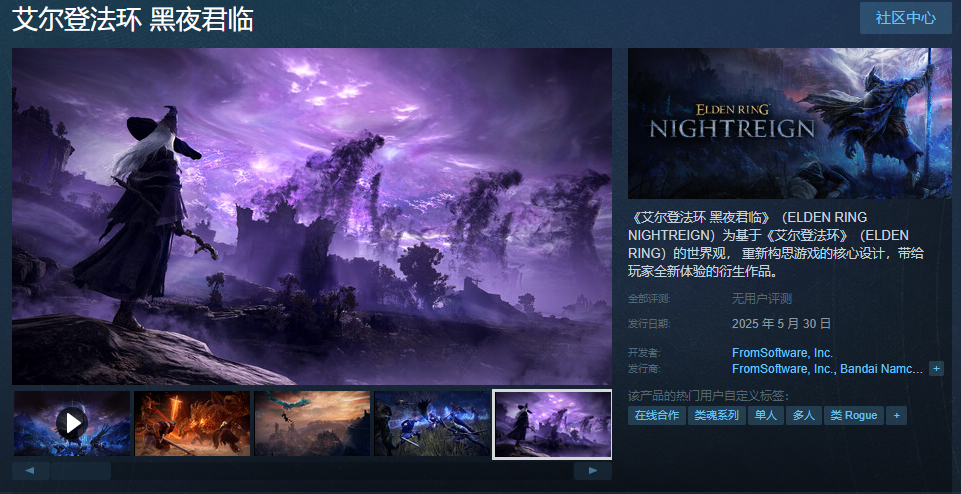The image size is (961, 494).
Task: Open the 类 Rogue tag
Action: coord(854,415)
